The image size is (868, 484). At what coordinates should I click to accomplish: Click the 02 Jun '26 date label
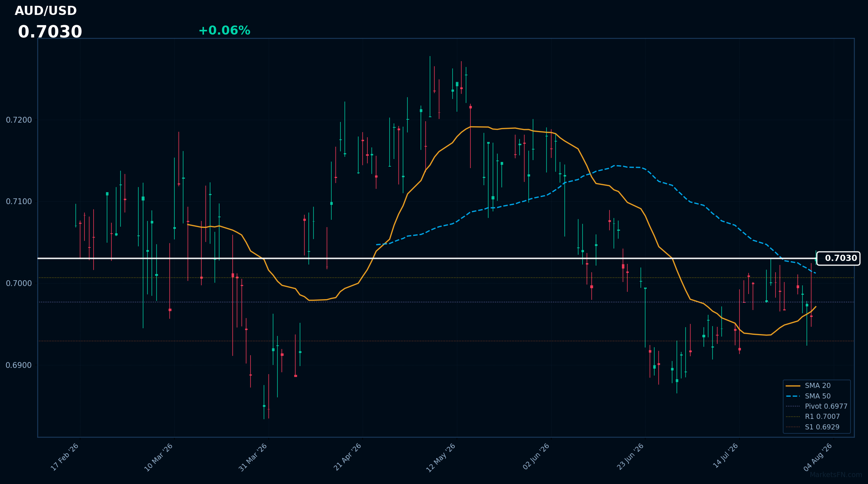(536, 457)
